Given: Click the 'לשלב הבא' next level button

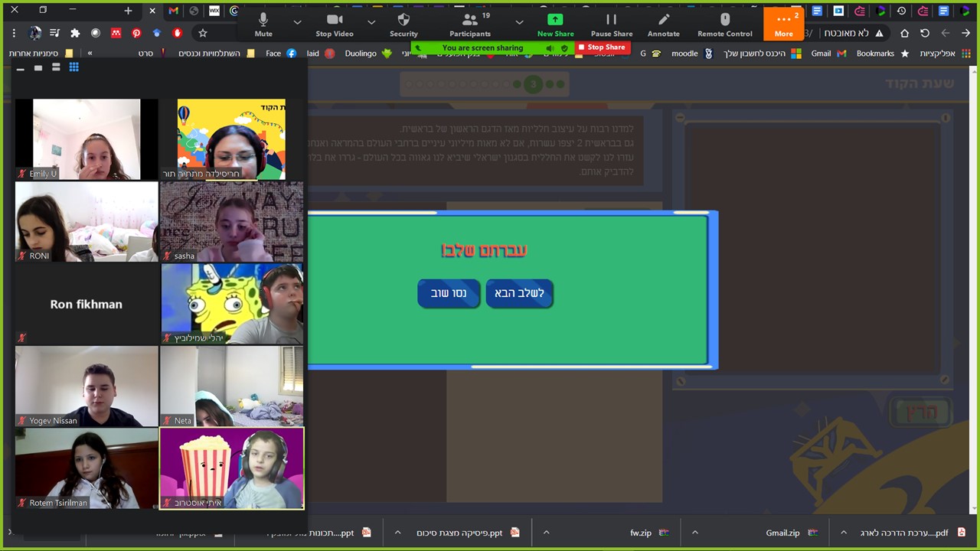Looking at the screenshot, I should (519, 293).
